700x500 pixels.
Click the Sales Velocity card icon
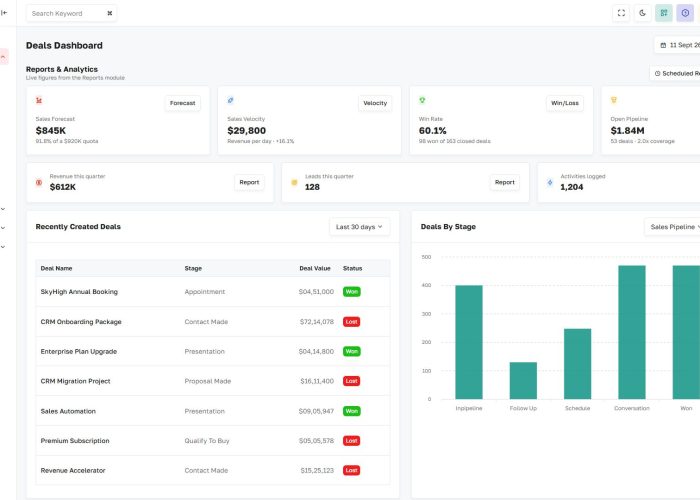230,100
